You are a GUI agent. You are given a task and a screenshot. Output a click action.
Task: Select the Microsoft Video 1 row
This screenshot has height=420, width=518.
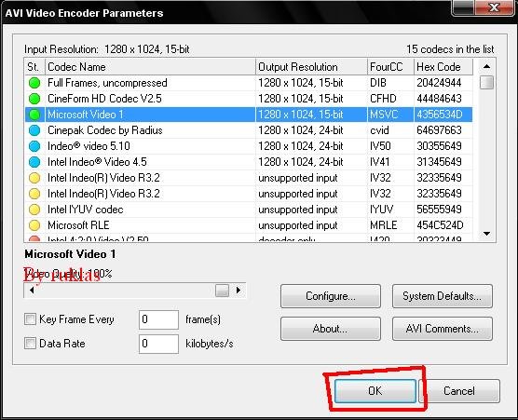(249, 115)
